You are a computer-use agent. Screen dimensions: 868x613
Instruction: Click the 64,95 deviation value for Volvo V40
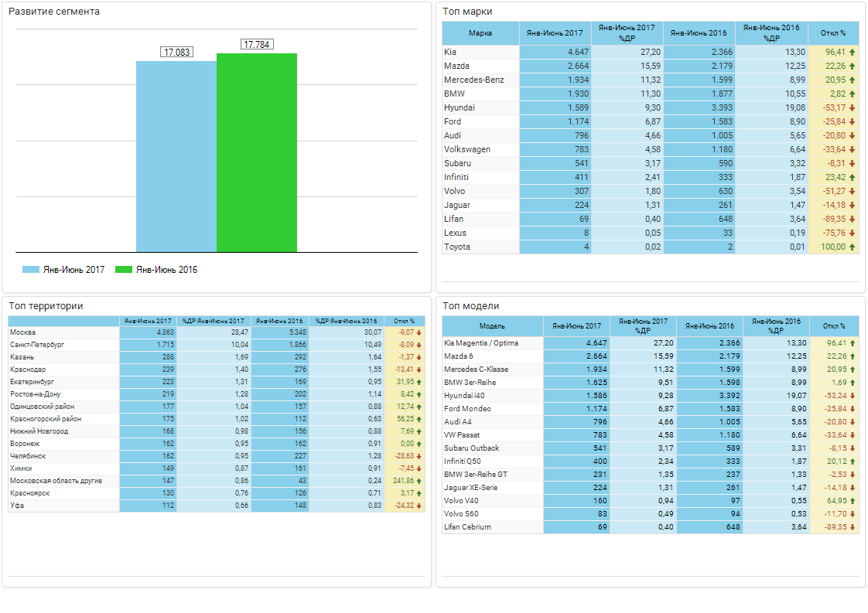click(837, 501)
